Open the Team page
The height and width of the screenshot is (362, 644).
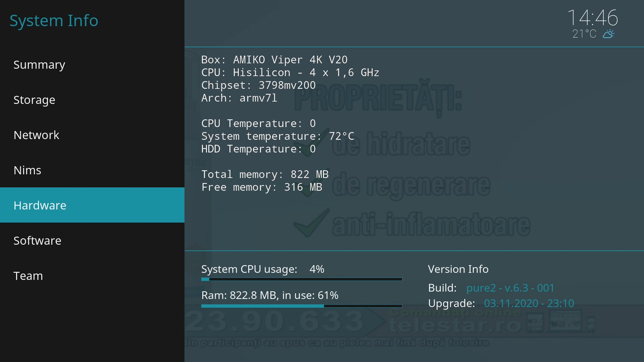[x=28, y=276]
